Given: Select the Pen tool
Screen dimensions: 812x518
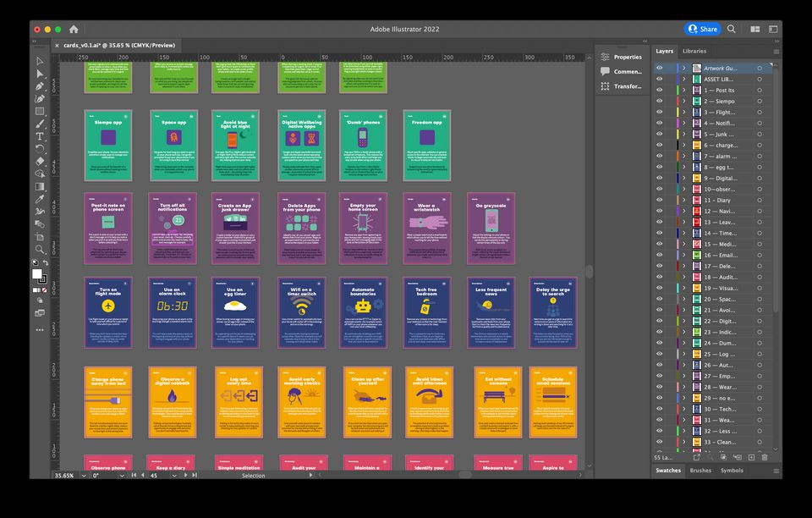Looking at the screenshot, I should coord(40,86).
